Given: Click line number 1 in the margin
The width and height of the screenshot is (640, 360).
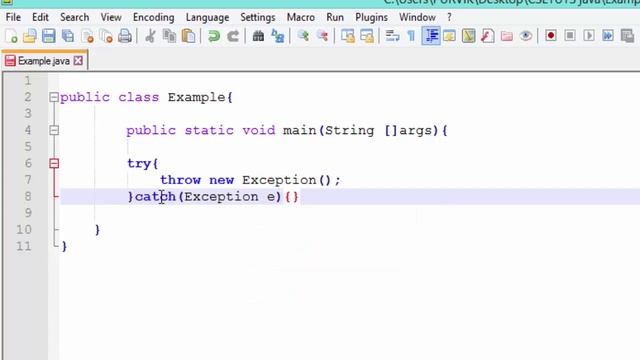Looking at the screenshot, I should click(27, 80).
